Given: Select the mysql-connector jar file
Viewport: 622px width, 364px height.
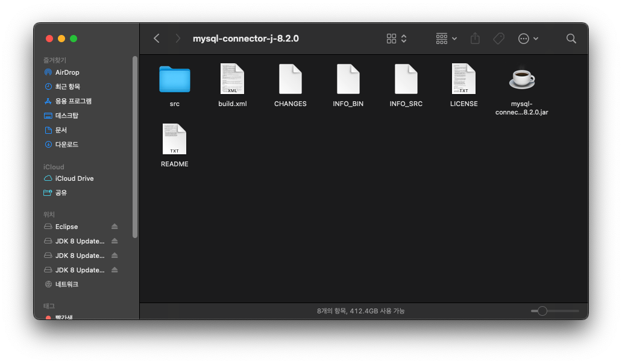Looking at the screenshot, I should [521, 78].
